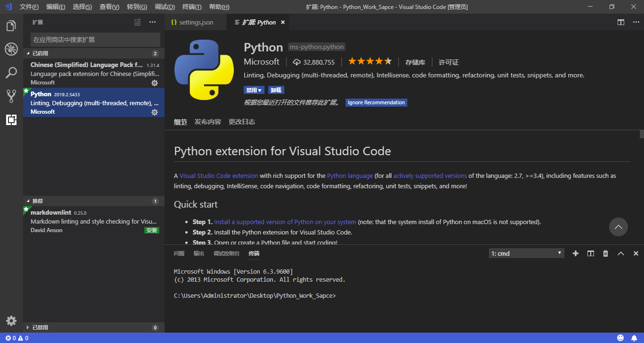
Task: Select the 更改日志 tab
Action: click(x=242, y=122)
